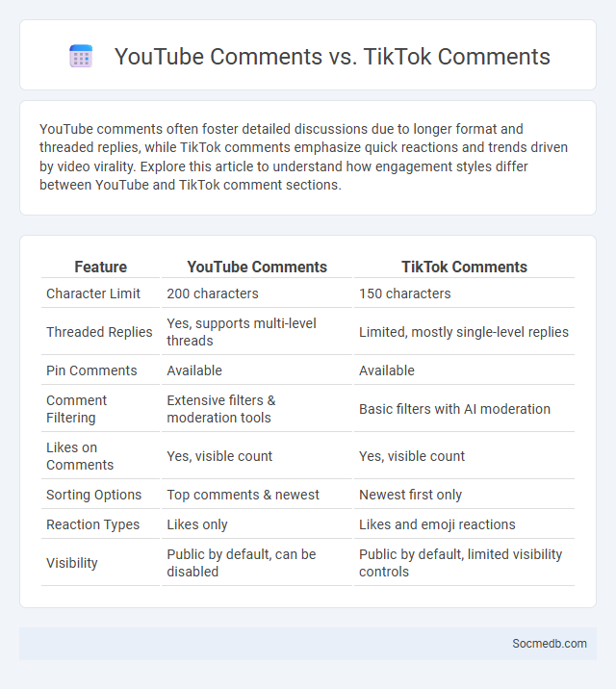The height and width of the screenshot is (689, 616).
Task: Click the 'Top comments & newest' cell
Action: click(x=243, y=495)
